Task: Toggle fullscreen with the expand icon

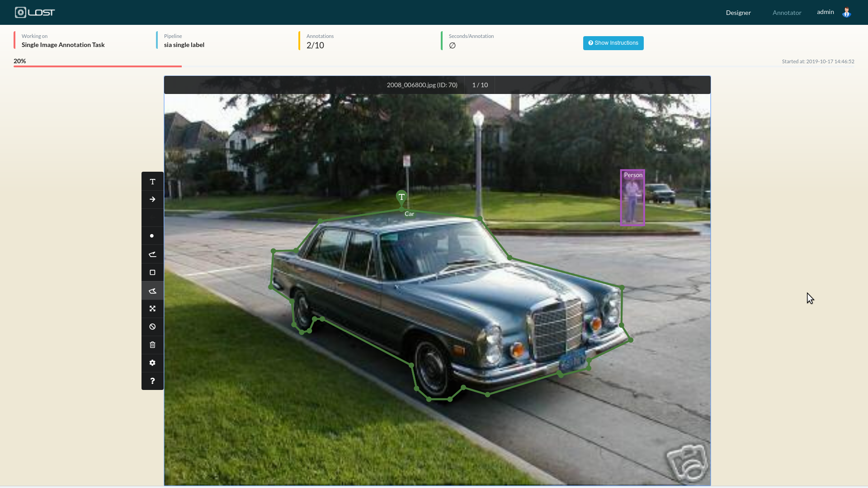Action: coord(152,309)
